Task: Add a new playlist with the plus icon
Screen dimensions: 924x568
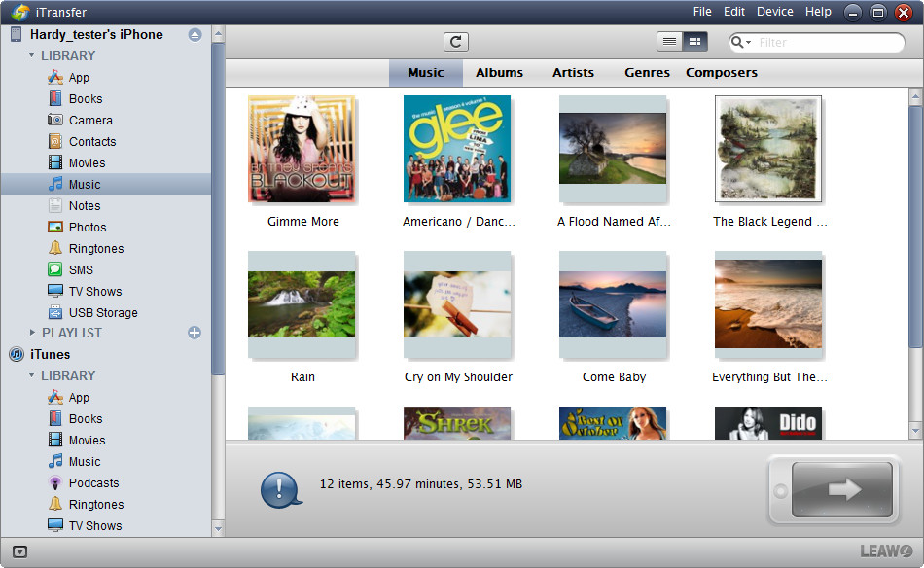Action: [x=195, y=333]
